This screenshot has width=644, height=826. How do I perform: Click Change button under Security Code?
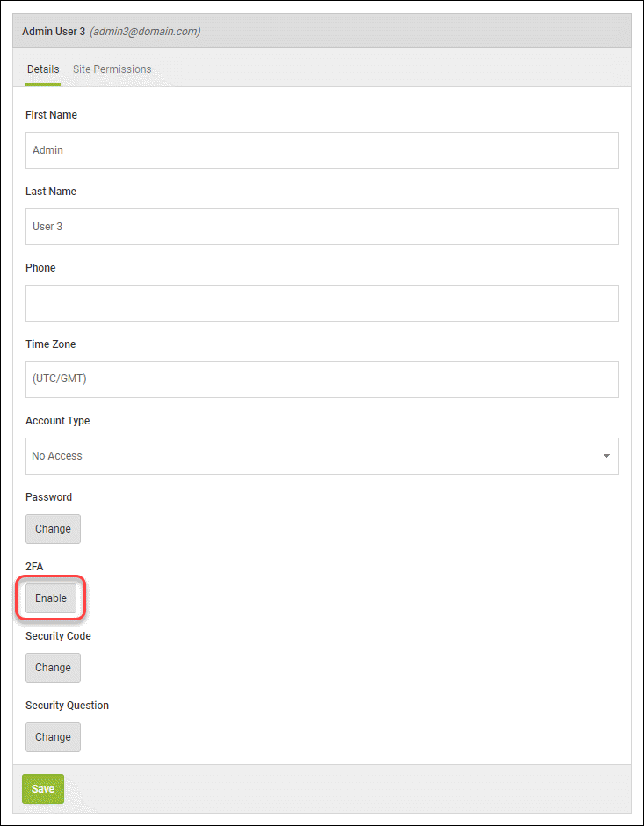54,668
